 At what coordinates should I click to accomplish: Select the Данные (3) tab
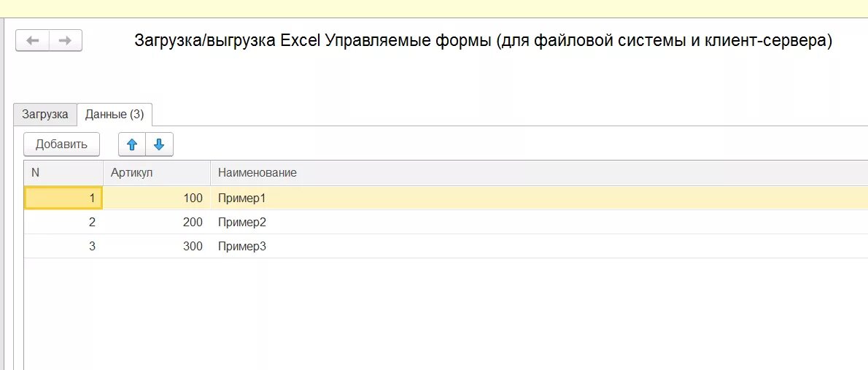114,115
